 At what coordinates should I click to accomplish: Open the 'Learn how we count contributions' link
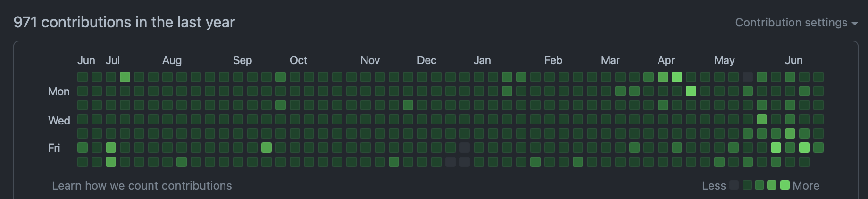142,185
